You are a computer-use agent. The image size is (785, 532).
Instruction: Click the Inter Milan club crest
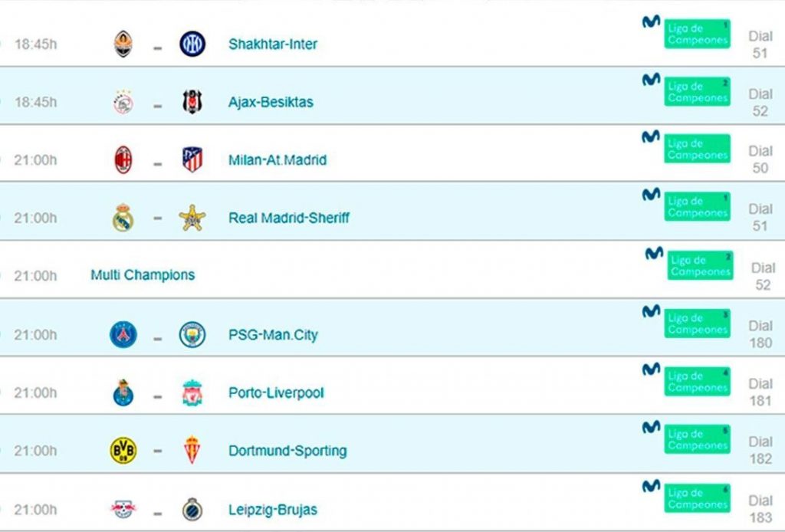click(192, 44)
